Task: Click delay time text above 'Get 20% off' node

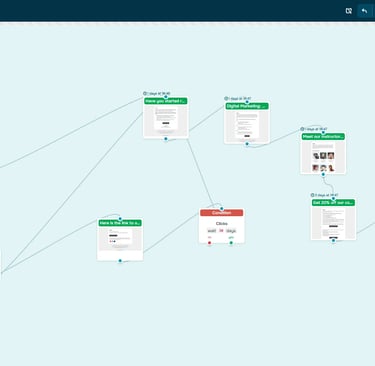Action: [326, 195]
